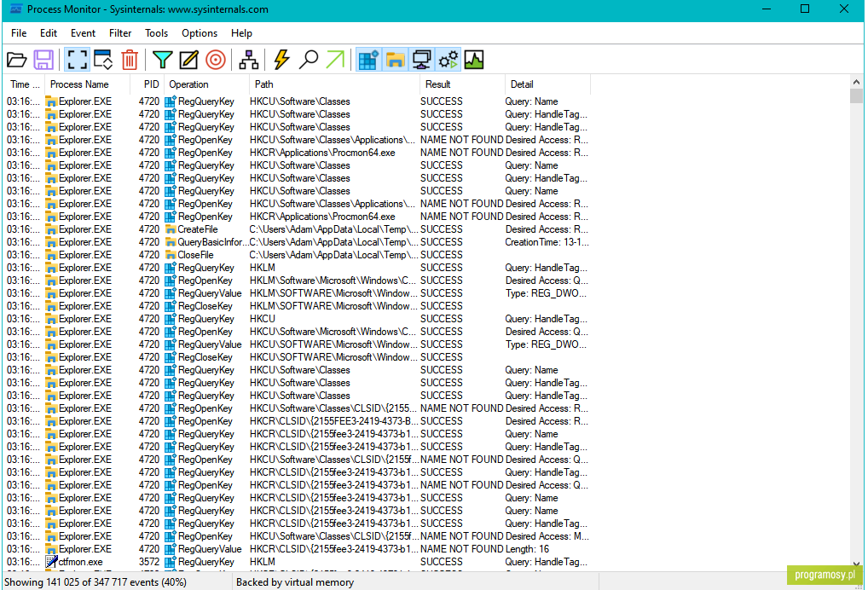
Task: Select the QueryBasicInfor... operation row
Action: (298, 242)
